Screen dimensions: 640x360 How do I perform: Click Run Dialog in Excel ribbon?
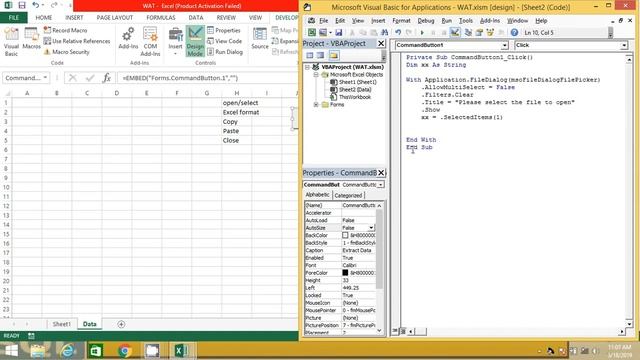(225, 52)
